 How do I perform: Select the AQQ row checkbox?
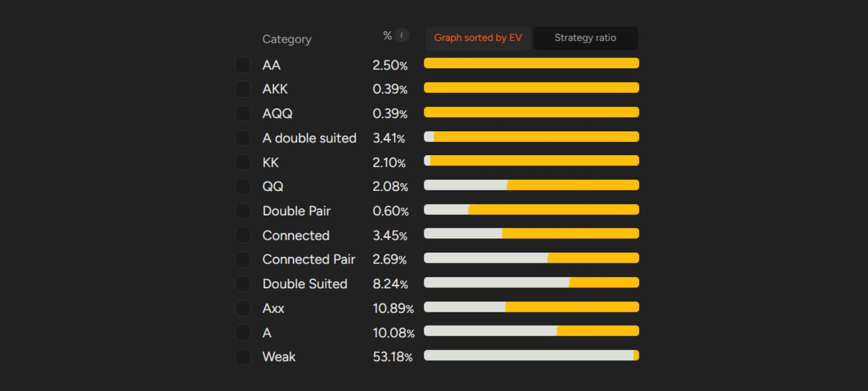tap(242, 113)
